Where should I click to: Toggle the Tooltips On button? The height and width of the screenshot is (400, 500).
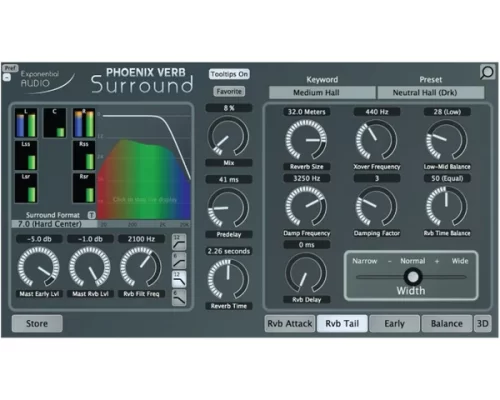click(229, 74)
